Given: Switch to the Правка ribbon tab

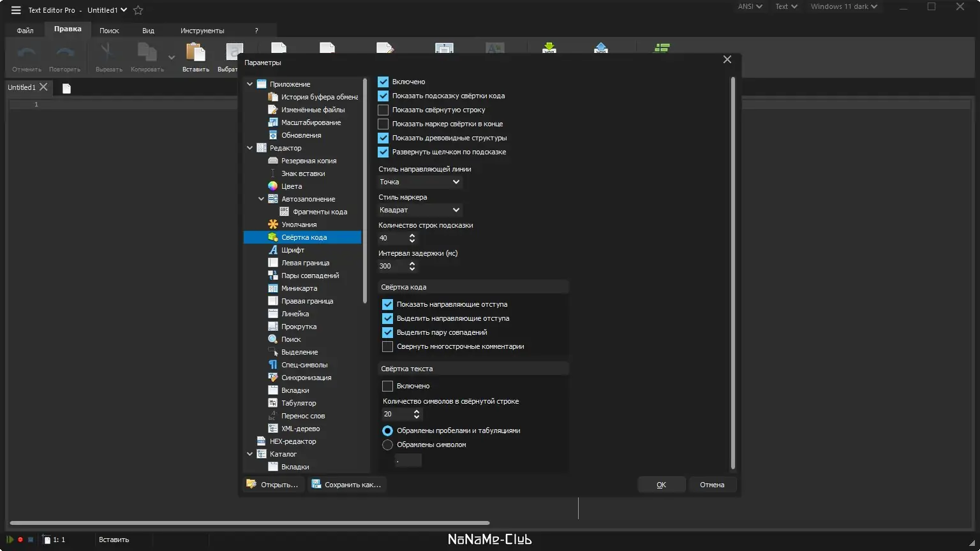Looking at the screenshot, I should [x=68, y=29].
